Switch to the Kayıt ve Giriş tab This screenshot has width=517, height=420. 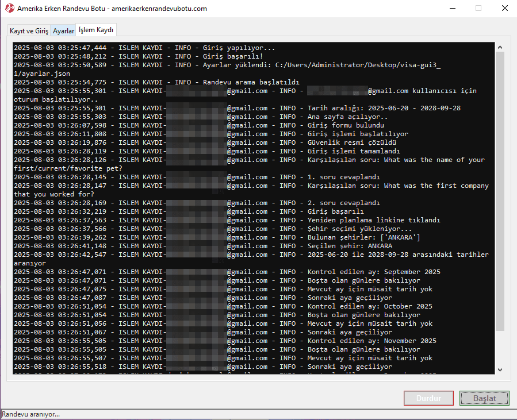coord(29,31)
